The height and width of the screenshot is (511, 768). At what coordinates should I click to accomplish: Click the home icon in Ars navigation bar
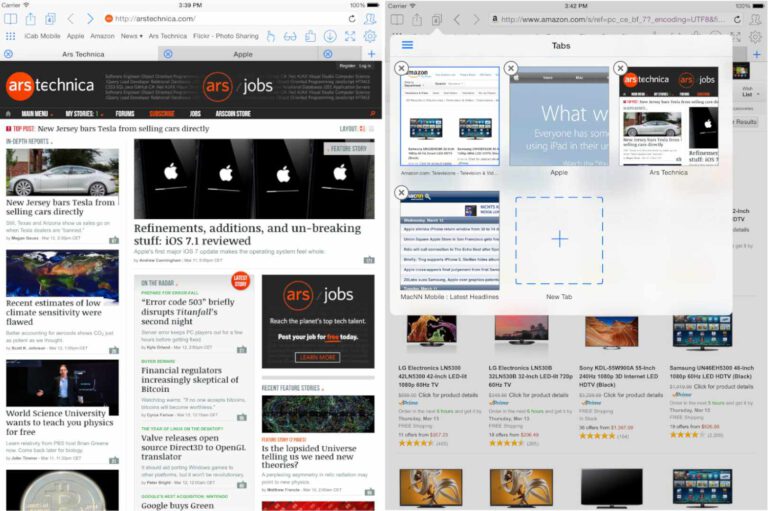click(x=8, y=114)
